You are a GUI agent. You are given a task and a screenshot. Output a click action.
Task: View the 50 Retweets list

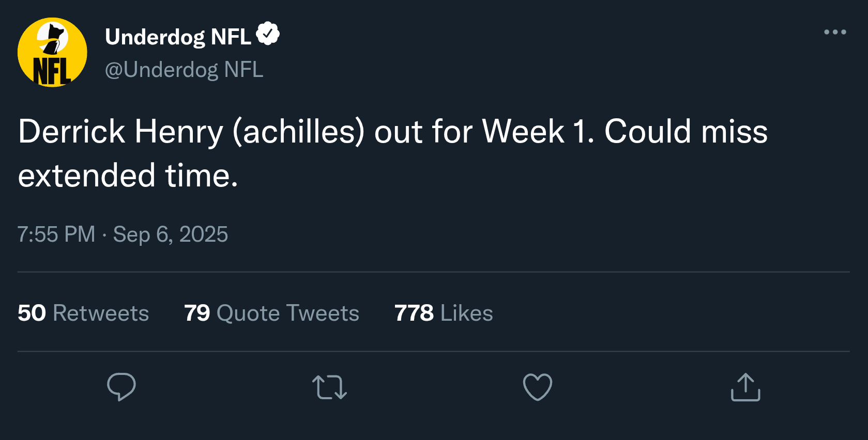click(83, 313)
